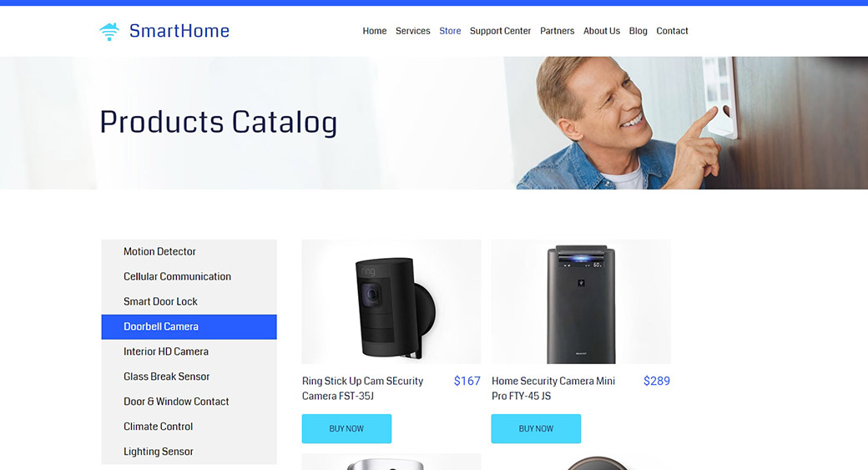Visit the About Us page
868x470 pixels.
(x=601, y=31)
